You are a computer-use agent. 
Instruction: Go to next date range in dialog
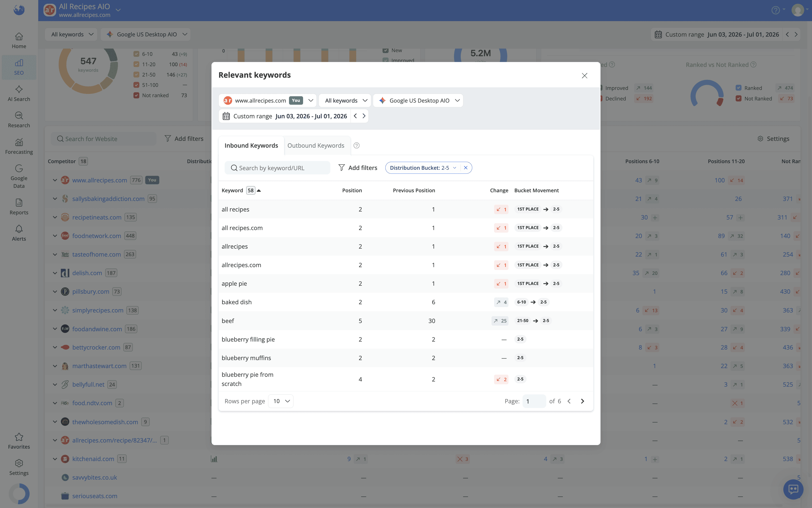(364, 116)
